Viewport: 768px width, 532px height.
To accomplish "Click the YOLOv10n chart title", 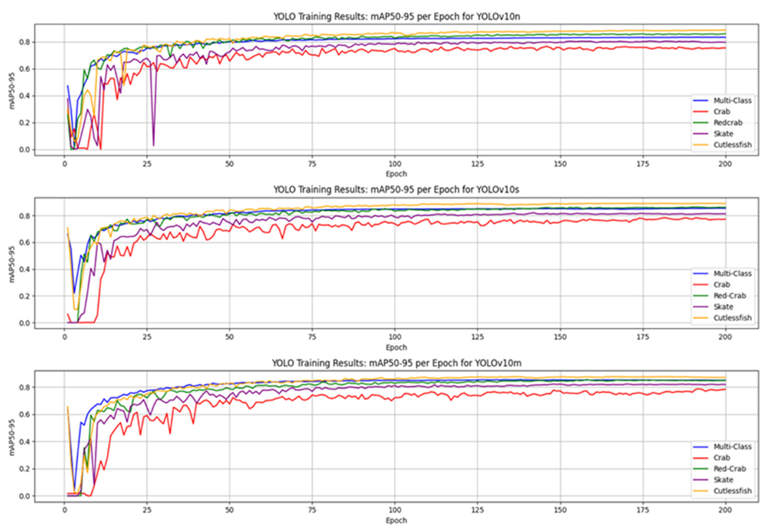I will pos(396,16).
